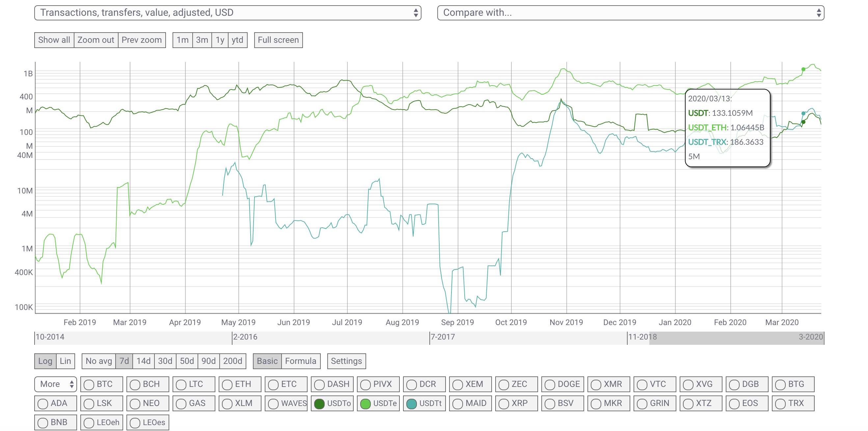Enable the BTC series
The width and height of the screenshot is (868, 431).
pos(102,384)
